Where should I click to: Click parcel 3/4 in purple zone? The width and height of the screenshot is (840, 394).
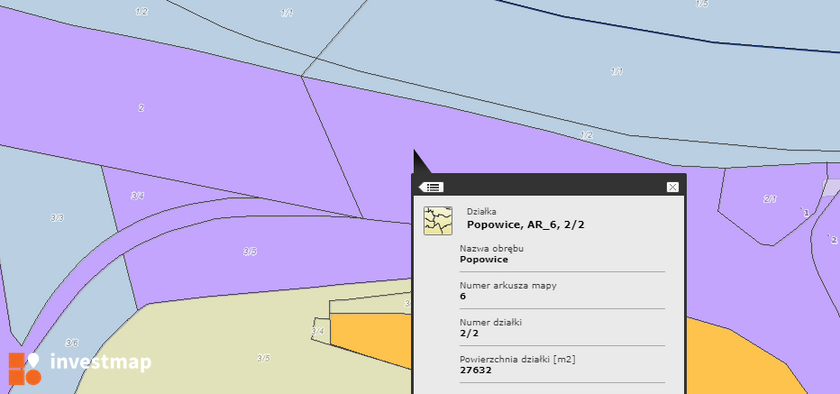[138, 196]
